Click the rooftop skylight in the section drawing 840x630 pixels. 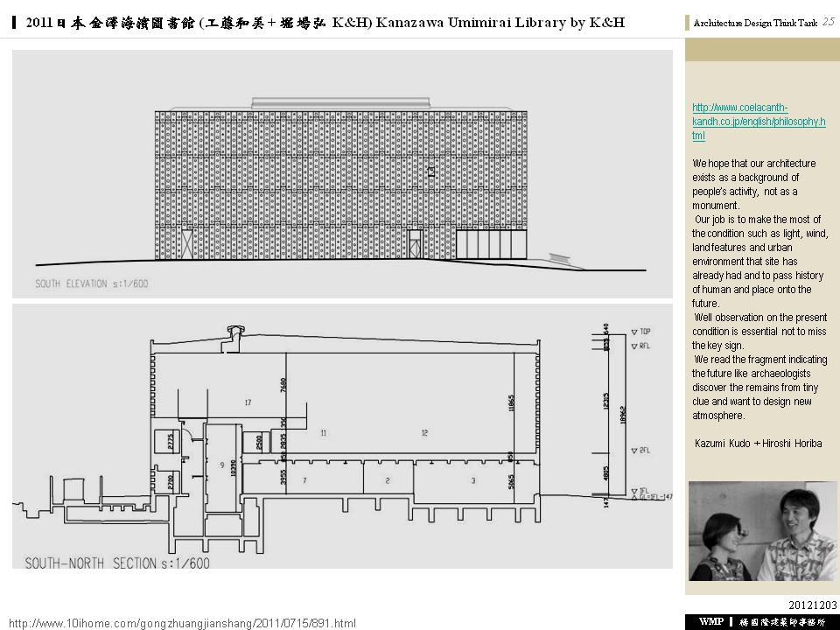(x=234, y=333)
